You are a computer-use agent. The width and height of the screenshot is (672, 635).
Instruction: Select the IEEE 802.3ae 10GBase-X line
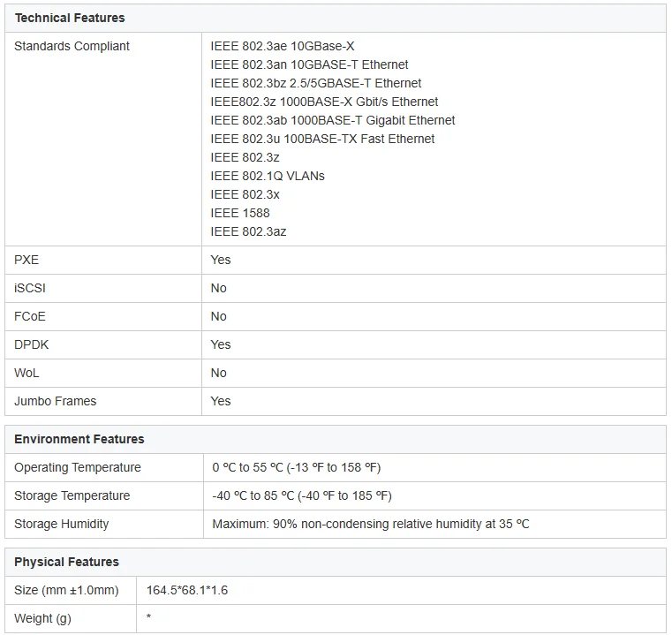[x=283, y=46]
